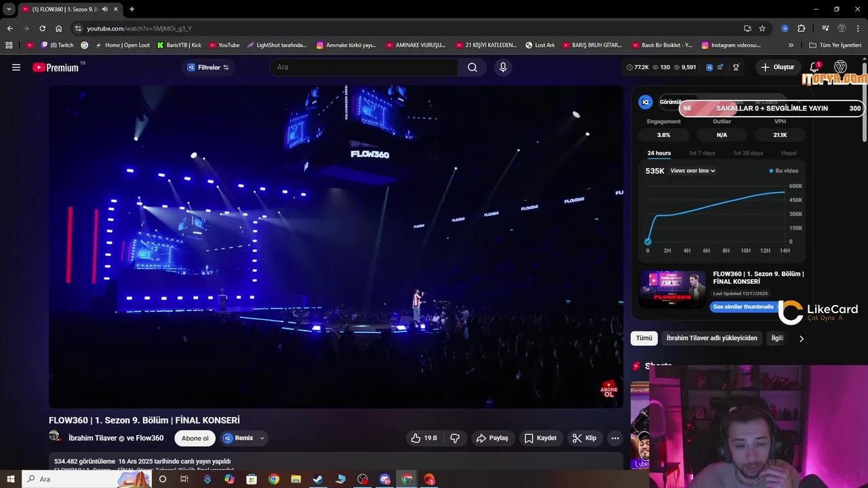Like the video (19 B)

tap(424, 439)
